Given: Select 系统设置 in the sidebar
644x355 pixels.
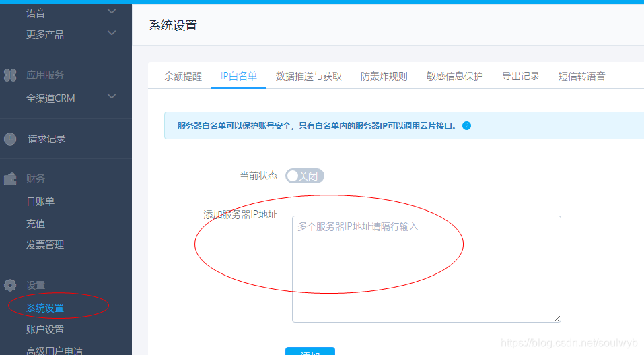Looking at the screenshot, I should click(45, 308).
